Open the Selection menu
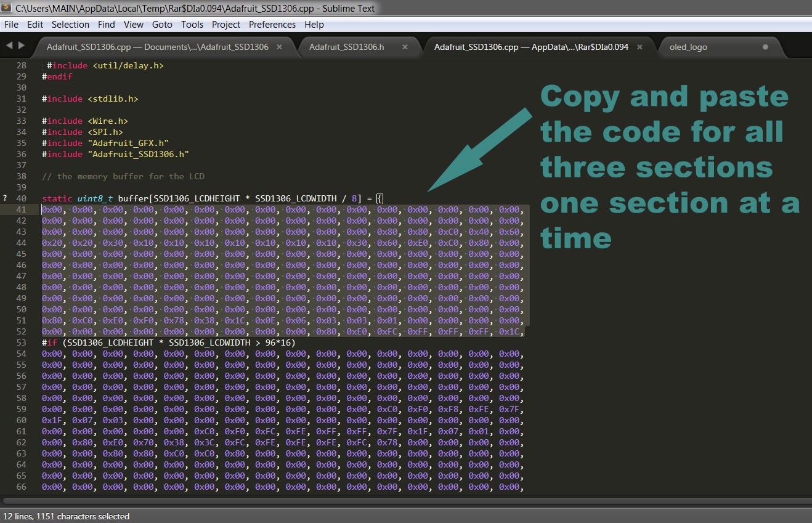Viewport: 812px width, 523px height. point(70,25)
